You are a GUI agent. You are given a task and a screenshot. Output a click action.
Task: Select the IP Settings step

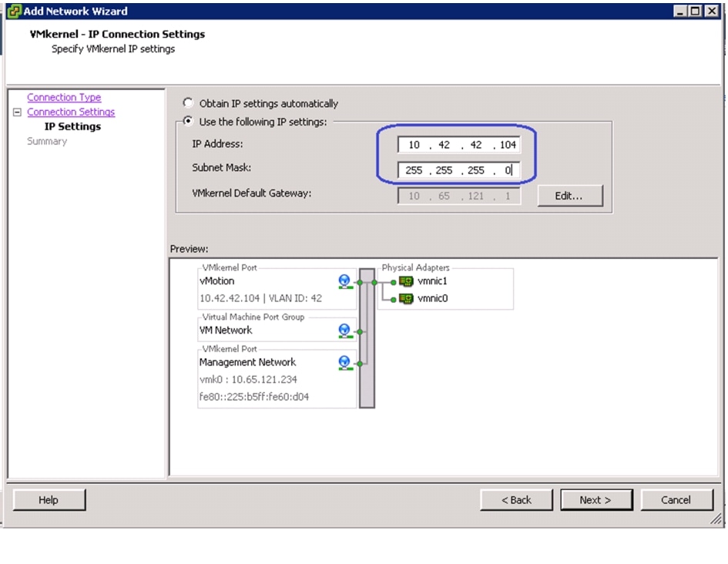coord(72,126)
